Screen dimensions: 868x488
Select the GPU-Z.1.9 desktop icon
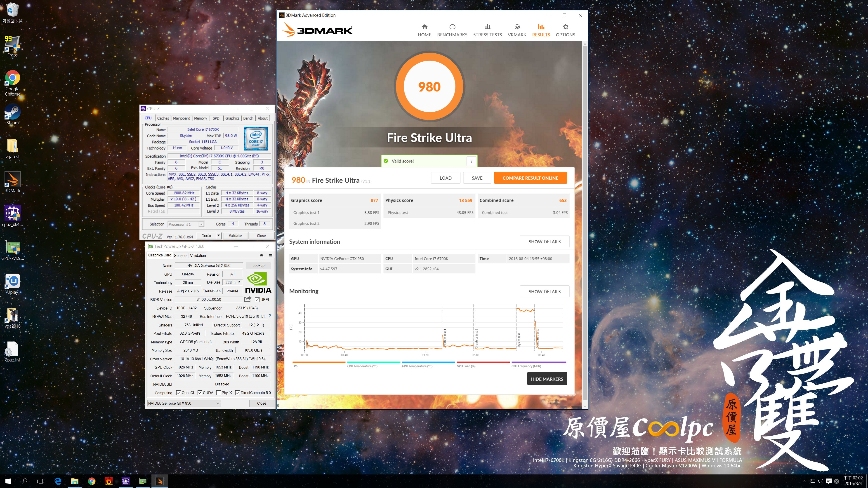(x=12, y=250)
